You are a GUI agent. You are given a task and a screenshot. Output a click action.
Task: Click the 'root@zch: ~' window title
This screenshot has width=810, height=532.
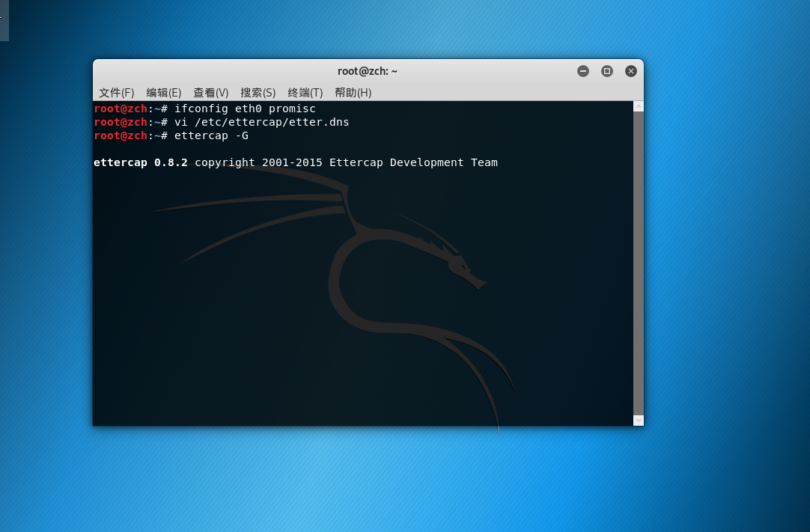(368, 71)
